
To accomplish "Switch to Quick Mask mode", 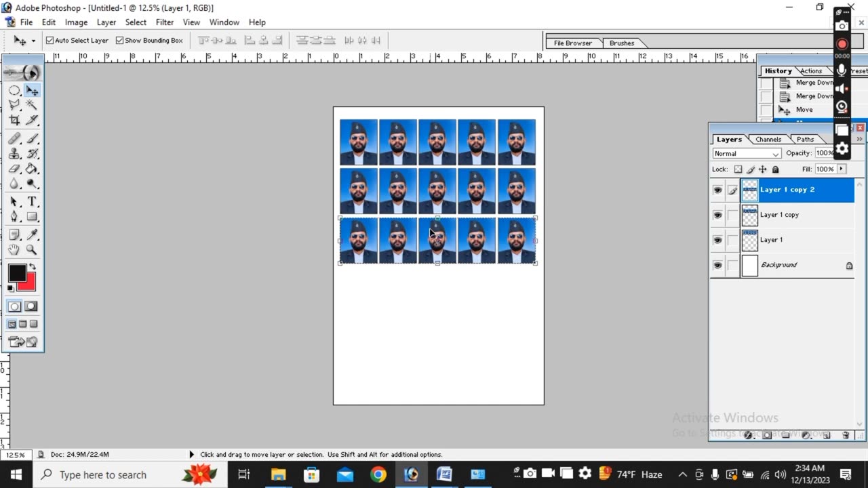I will pos(31,306).
